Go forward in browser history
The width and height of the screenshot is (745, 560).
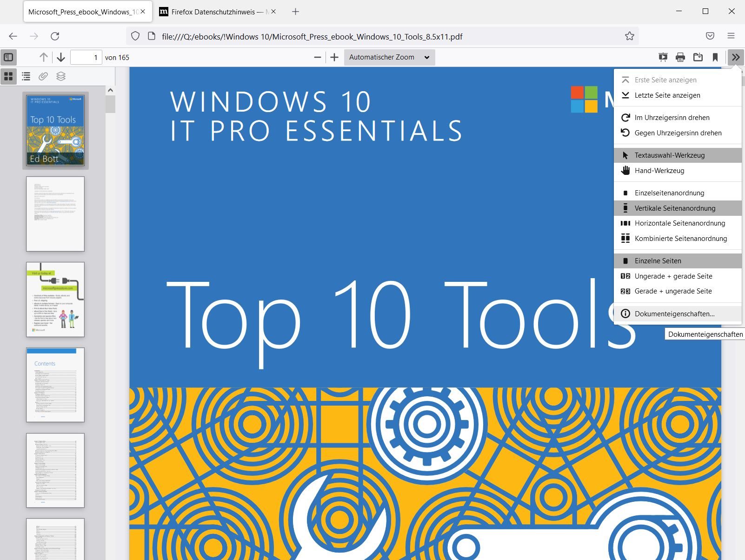(34, 36)
